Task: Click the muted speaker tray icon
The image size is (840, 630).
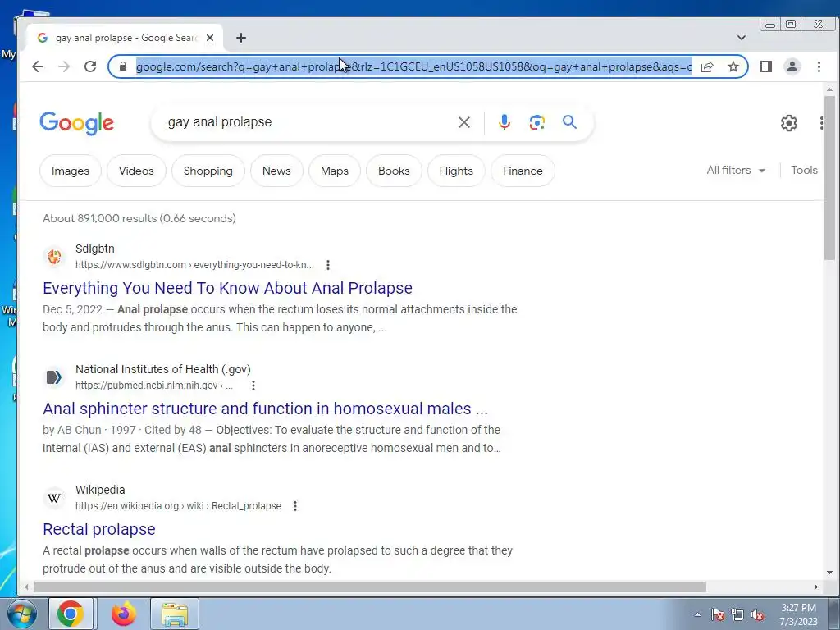Action: 757,614
